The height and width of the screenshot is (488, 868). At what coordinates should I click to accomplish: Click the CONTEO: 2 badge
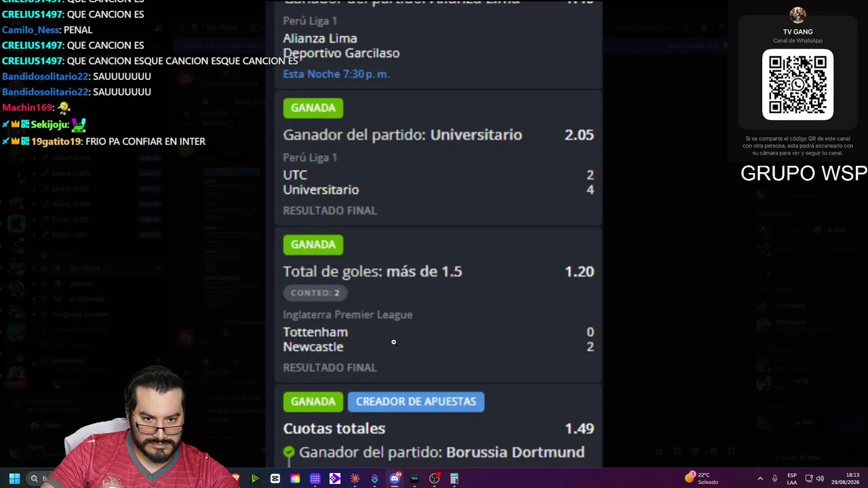(315, 293)
